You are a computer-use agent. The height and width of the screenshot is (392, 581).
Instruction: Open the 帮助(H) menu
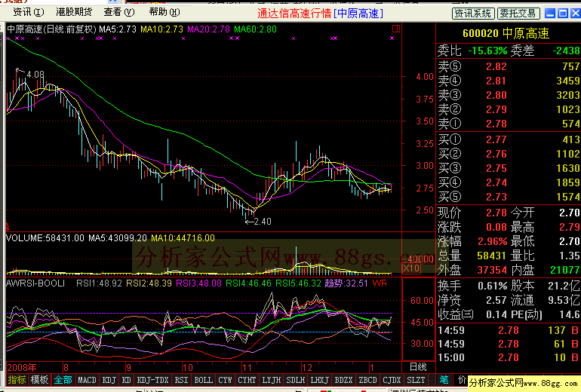point(164,12)
